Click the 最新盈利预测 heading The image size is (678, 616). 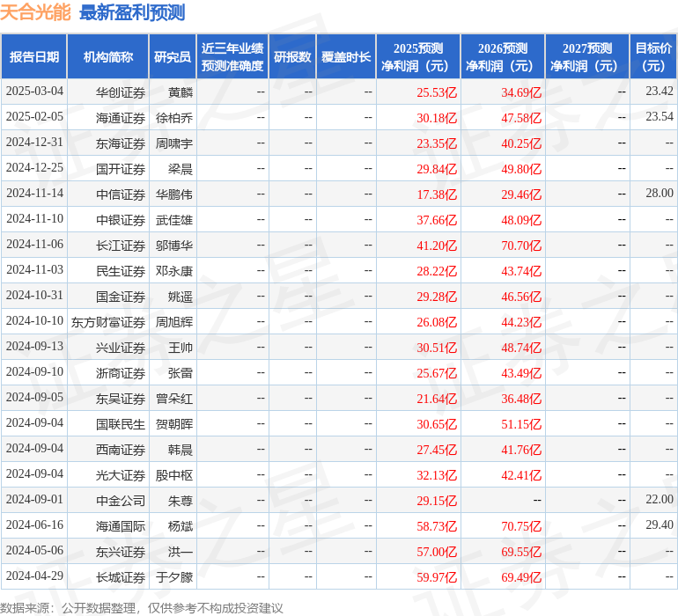pyautogui.click(x=132, y=12)
